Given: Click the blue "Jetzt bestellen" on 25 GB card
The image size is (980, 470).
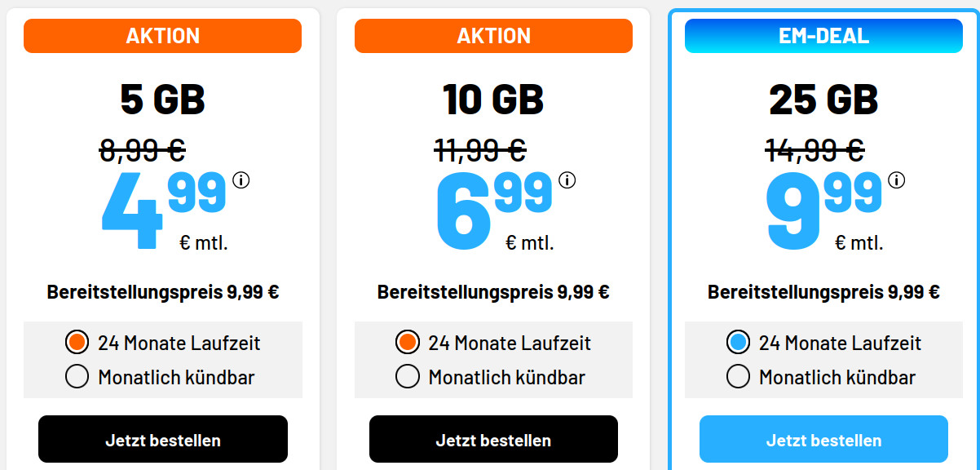Looking at the screenshot, I should pyautogui.click(x=823, y=438).
